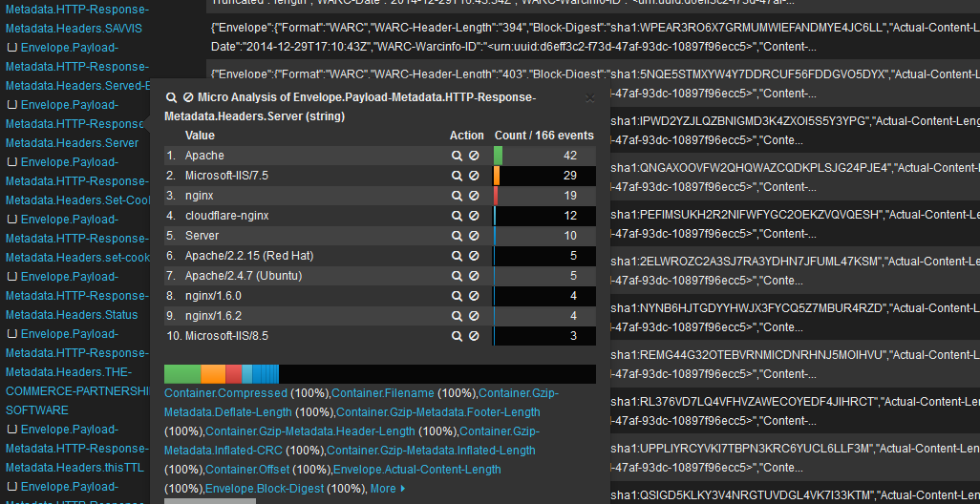This screenshot has height=504, width=980.
Task: Filter for Microsoft-IIS/7.5 with magnifier icon
Action: (x=457, y=176)
